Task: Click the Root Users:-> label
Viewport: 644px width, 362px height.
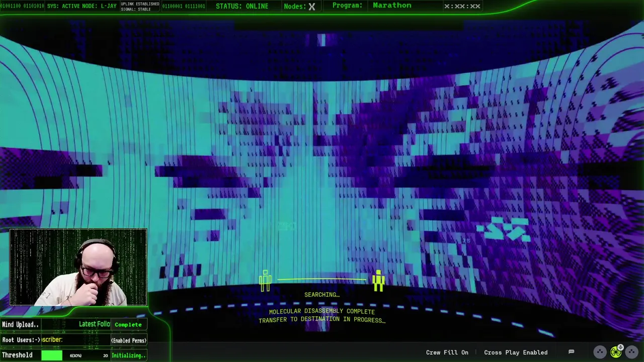Action: click(21, 340)
